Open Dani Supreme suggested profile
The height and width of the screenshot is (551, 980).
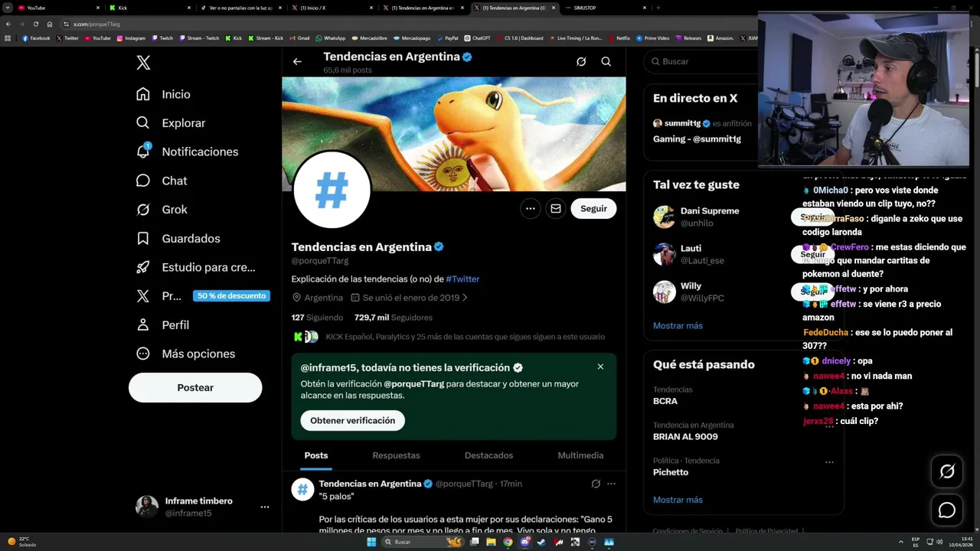710,211
